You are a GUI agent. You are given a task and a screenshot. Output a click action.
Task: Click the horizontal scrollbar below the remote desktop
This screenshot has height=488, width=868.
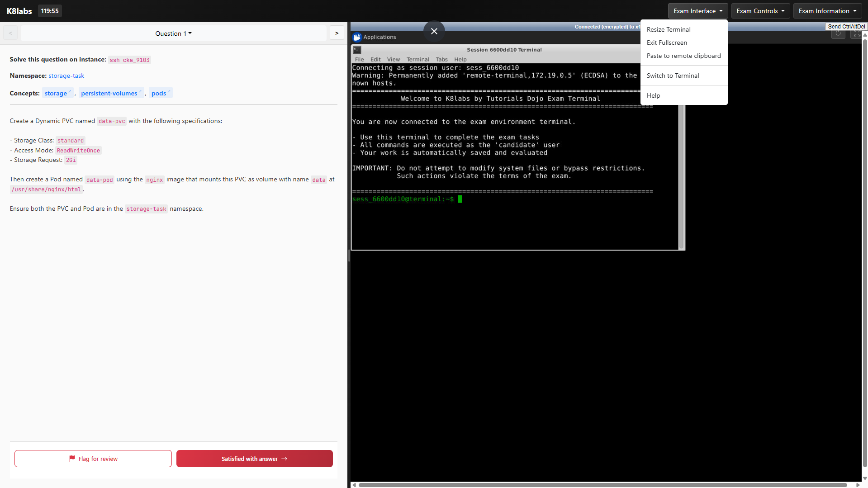[x=602, y=485]
